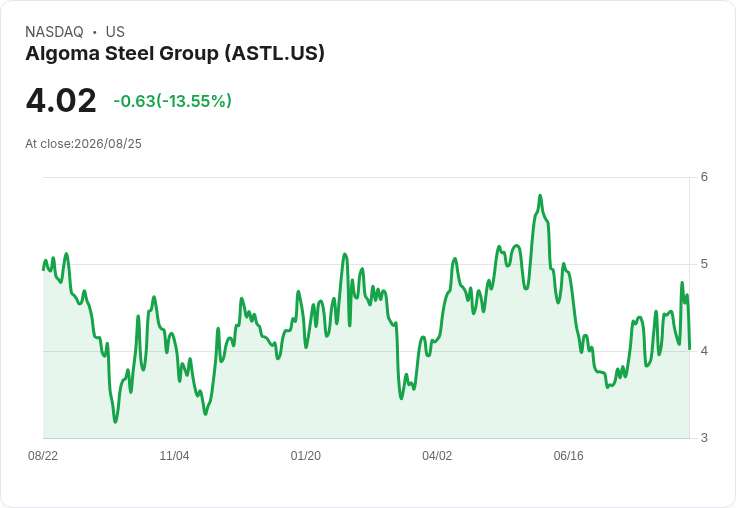Click the 4.02 current price value
The height and width of the screenshot is (508, 736).
click(61, 100)
